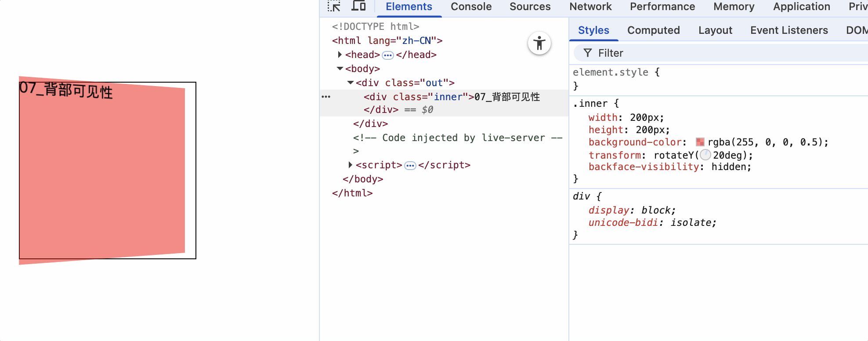Open the rotateY angle clock swatch
The width and height of the screenshot is (868, 341).
(705, 155)
